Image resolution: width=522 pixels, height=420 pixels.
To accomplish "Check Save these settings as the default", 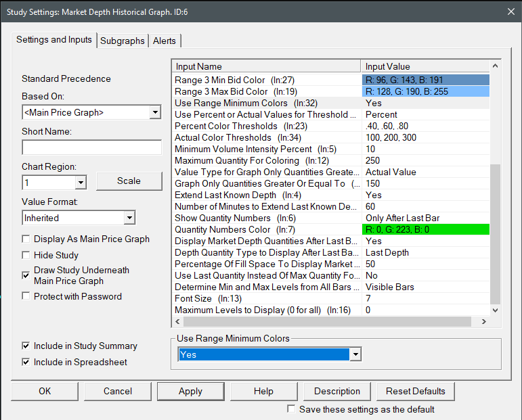I will point(291,409).
